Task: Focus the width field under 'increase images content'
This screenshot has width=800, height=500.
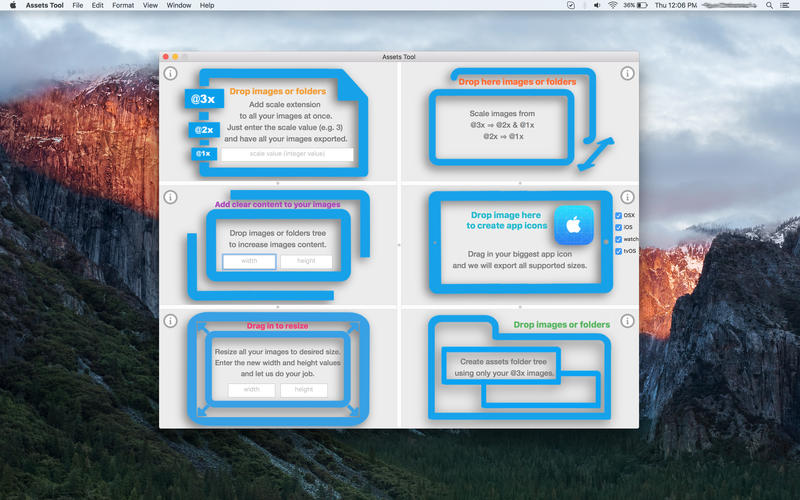Action: click(249, 261)
